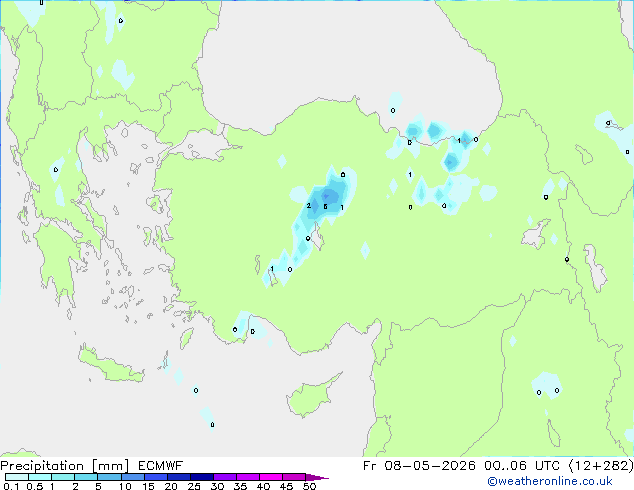The height and width of the screenshot is (490, 634).
Task: Select legend swatch between 0.1 and 0.5
Action: click(17, 477)
